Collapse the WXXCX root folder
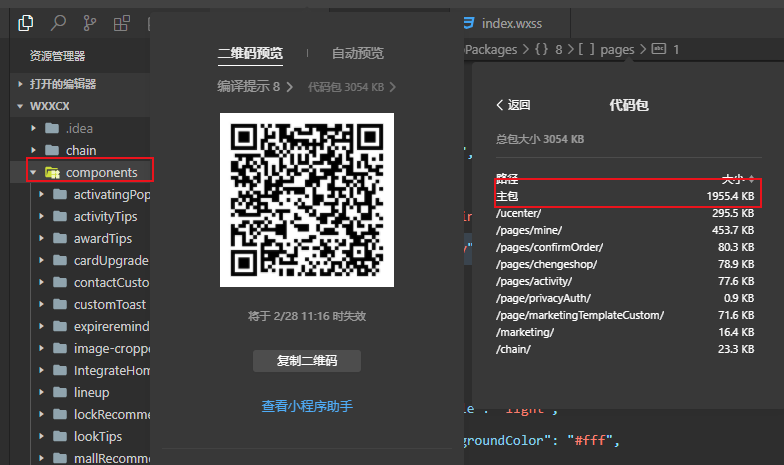The height and width of the screenshot is (465, 784). 80,106
